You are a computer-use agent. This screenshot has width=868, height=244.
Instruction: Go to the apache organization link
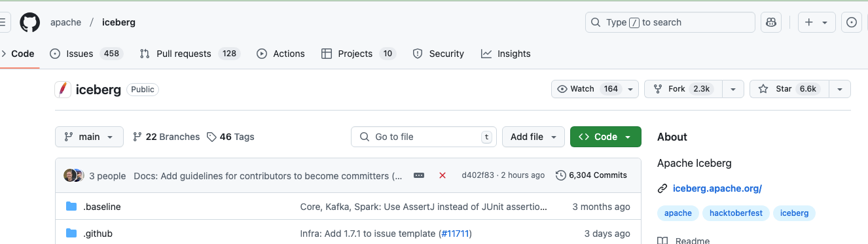tap(66, 22)
